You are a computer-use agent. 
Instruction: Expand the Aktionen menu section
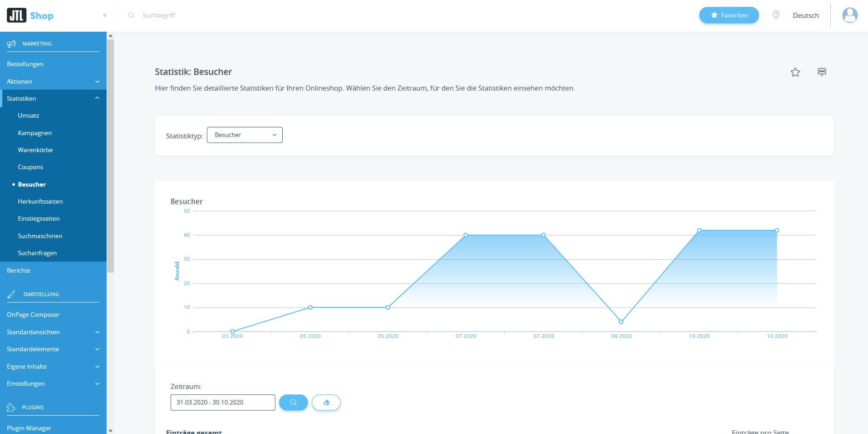point(53,81)
